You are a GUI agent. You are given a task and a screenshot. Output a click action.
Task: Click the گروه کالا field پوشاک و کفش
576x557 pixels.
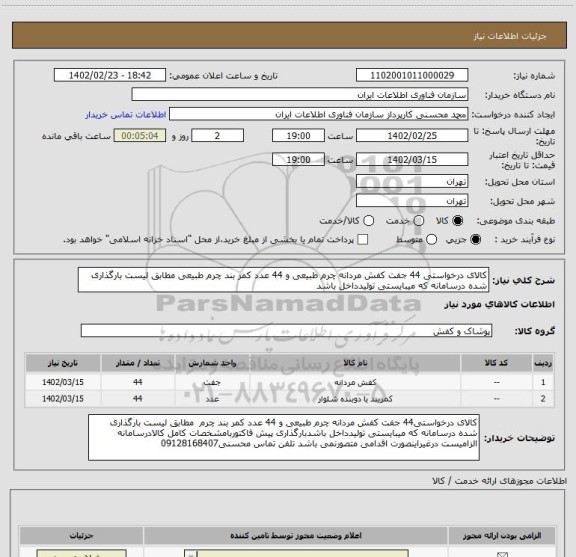tap(286, 331)
